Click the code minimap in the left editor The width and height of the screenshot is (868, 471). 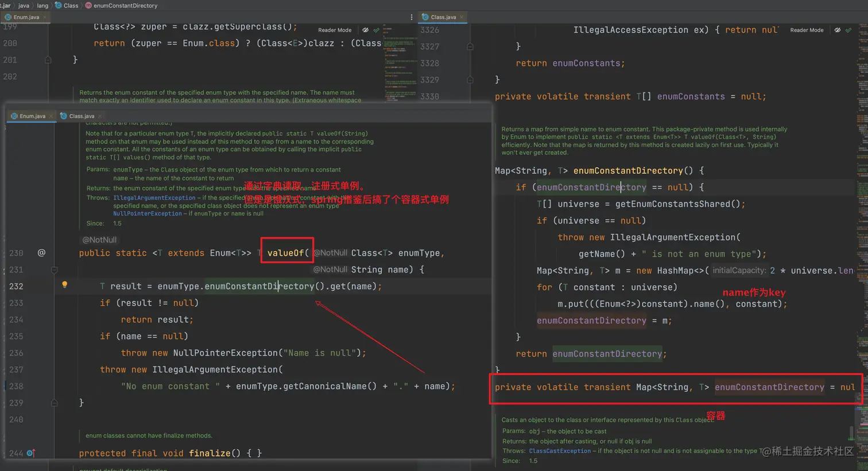[400, 63]
